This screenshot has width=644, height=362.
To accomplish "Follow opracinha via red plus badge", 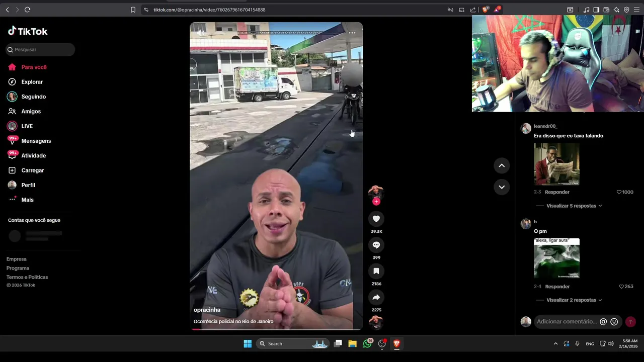I will point(376,202).
